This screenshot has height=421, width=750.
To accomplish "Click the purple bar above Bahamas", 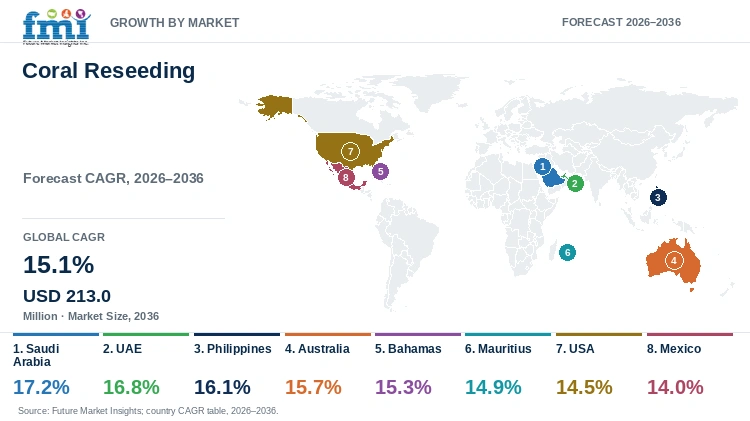I will click(x=418, y=334).
